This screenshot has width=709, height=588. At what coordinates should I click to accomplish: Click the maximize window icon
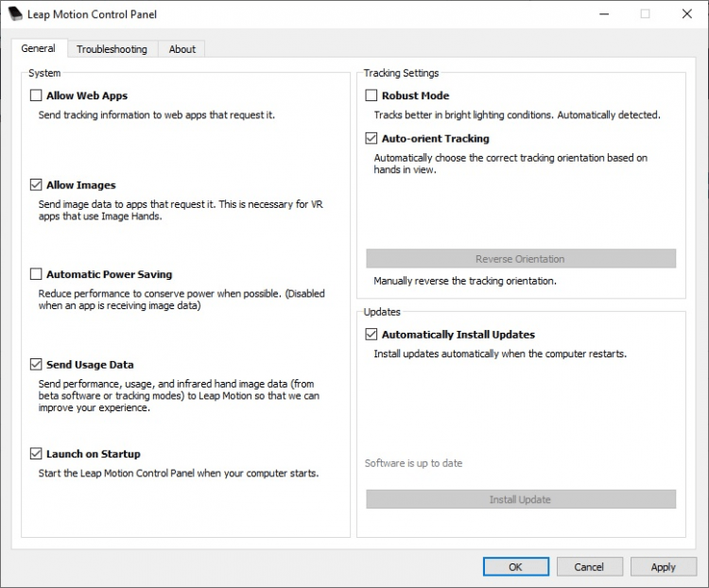(645, 14)
